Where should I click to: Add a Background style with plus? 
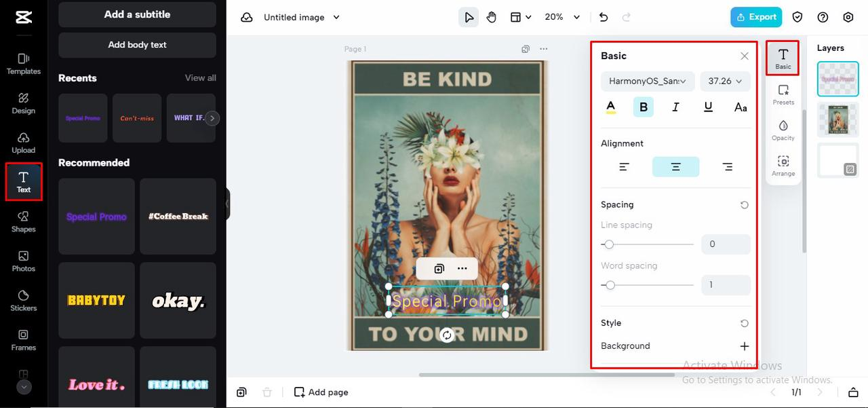click(x=745, y=346)
